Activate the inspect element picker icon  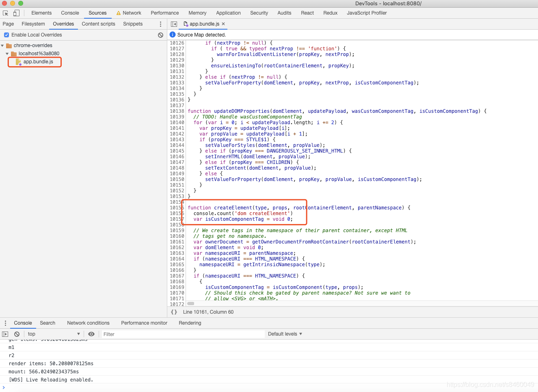pyautogui.click(x=6, y=13)
